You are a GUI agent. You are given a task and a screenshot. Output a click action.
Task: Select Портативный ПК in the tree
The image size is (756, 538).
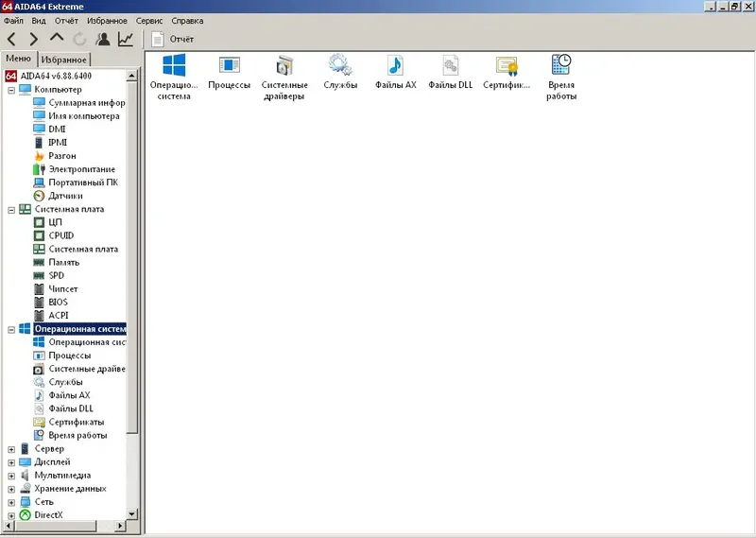tap(76, 182)
